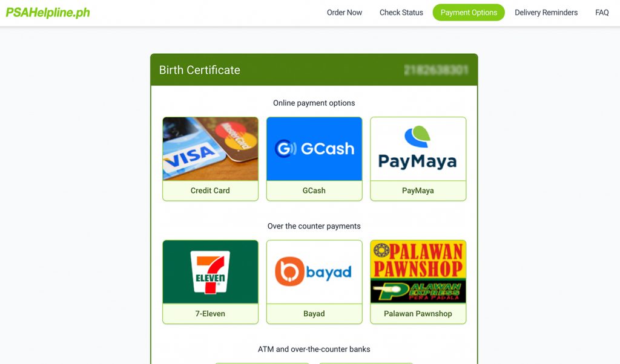This screenshot has width=620, height=364.
Task: Select the 7-Eleven logo
Action: coord(210,272)
